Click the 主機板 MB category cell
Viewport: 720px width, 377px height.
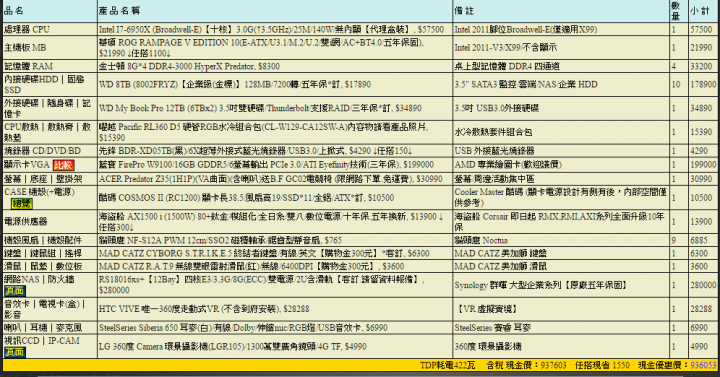50,48
